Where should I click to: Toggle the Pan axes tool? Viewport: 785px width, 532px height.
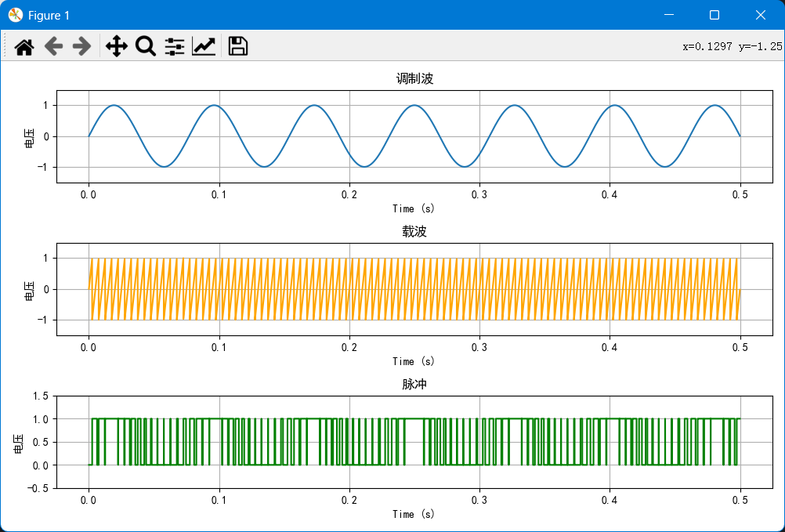116,46
